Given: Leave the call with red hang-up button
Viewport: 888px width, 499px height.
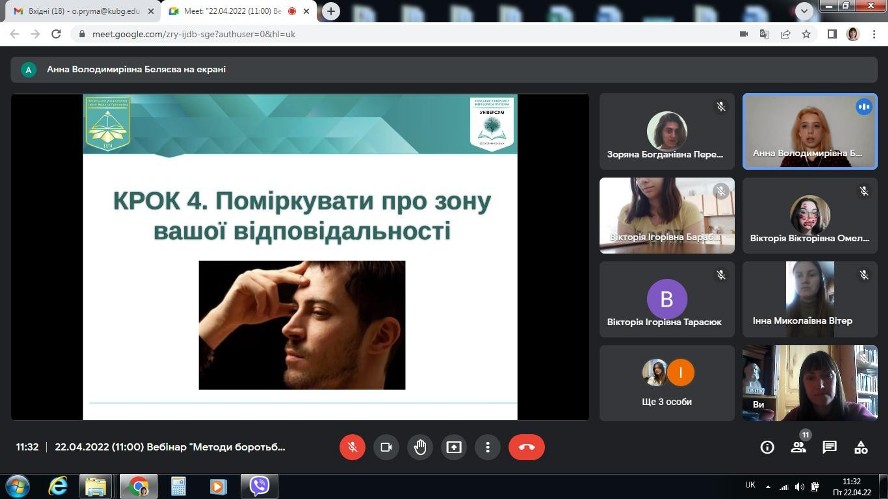Looking at the screenshot, I should click(527, 447).
